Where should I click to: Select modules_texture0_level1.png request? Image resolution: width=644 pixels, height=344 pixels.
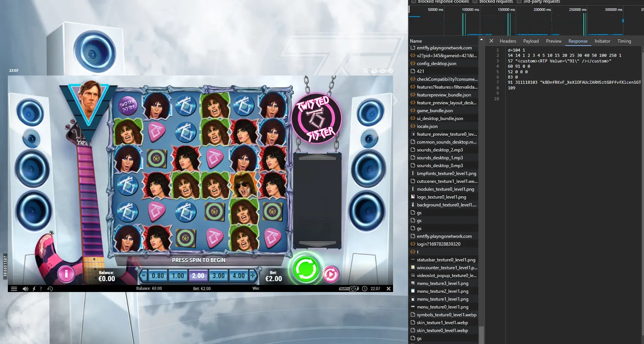tap(444, 189)
